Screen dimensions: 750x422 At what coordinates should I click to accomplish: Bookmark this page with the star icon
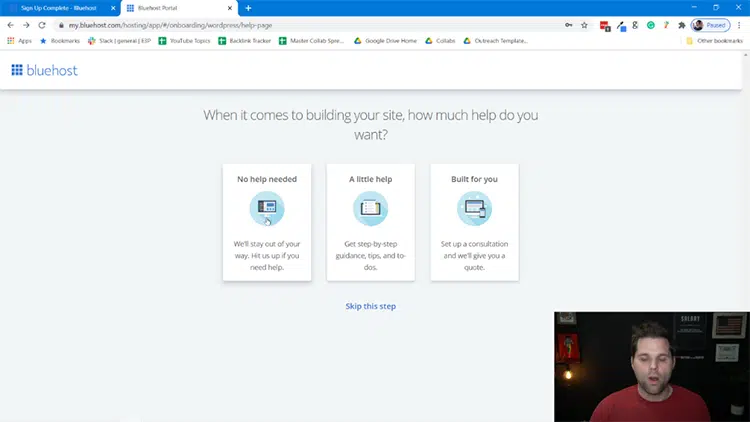tap(584, 25)
